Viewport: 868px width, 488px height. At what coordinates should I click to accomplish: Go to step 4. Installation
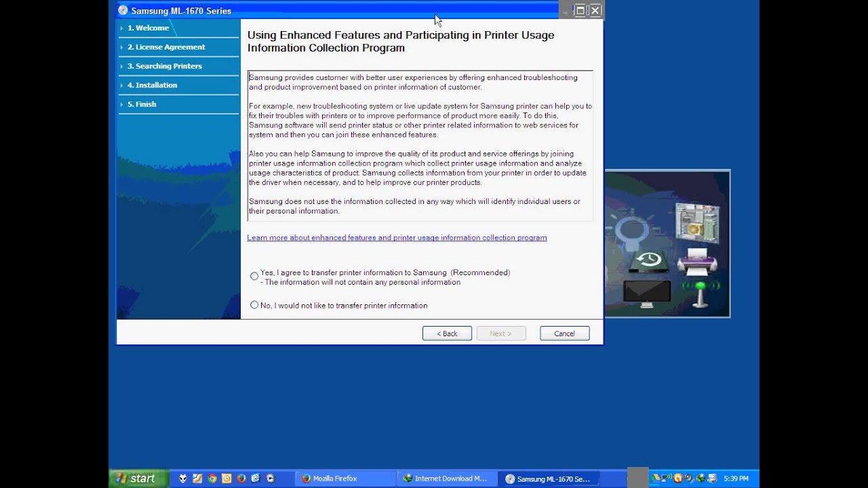click(152, 85)
